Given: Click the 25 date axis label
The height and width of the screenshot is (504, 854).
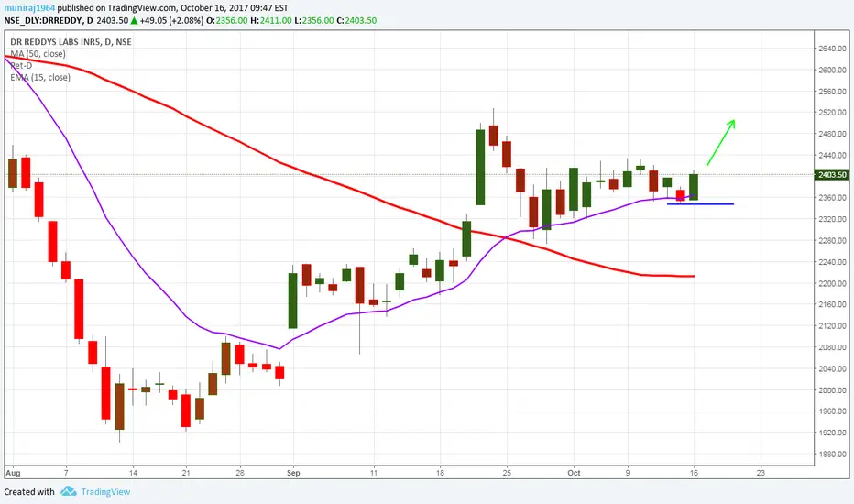Looking at the screenshot, I should (507, 473).
